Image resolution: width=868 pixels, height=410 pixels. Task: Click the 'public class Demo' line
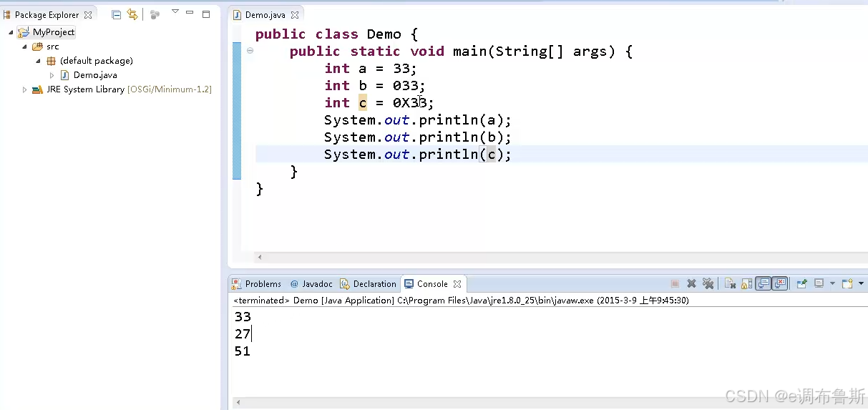click(x=336, y=34)
